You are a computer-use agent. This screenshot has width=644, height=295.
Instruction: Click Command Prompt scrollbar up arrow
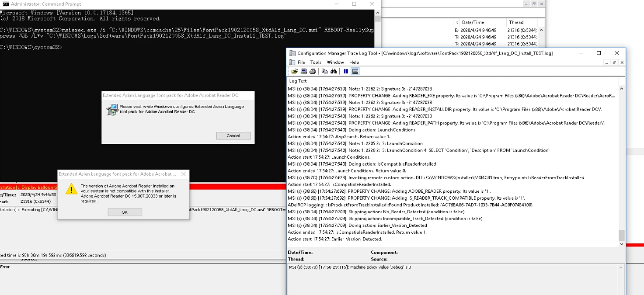pos(378,12)
